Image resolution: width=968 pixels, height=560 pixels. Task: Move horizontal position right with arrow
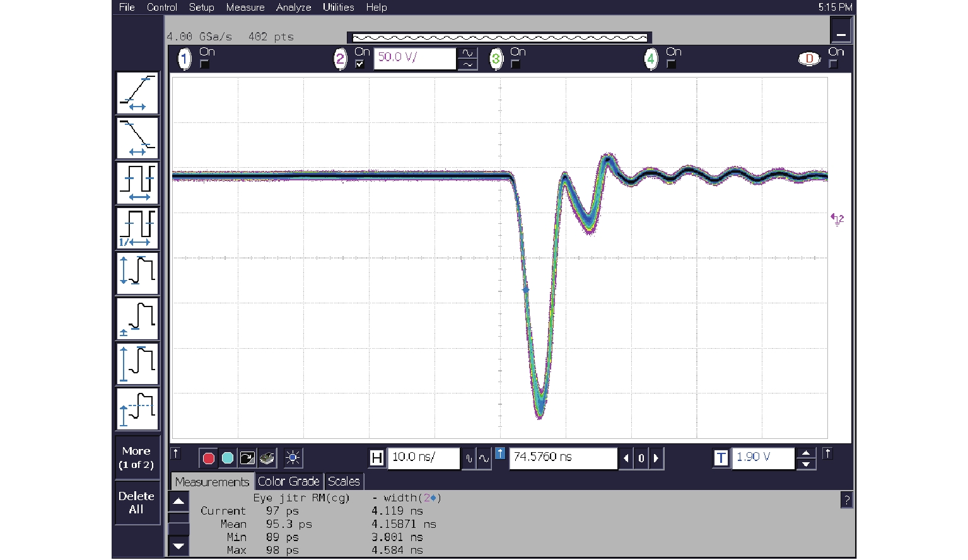[x=656, y=458]
